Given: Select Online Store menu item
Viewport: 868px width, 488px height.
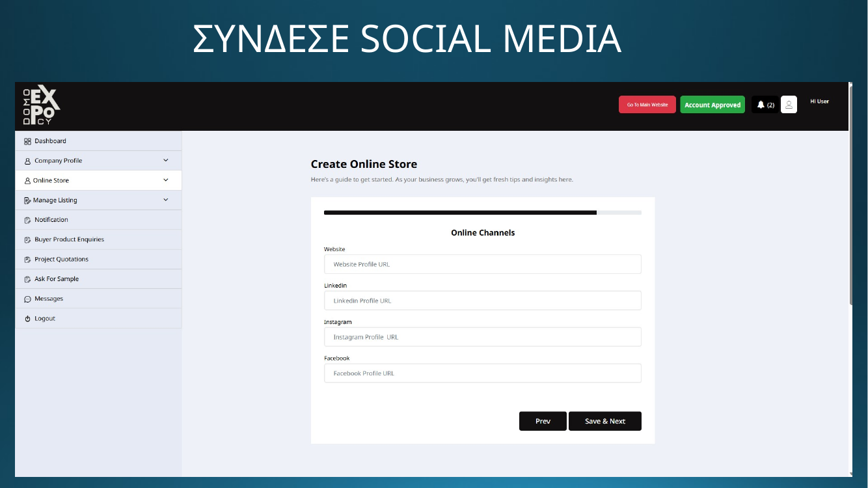Looking at the screenshot, I should click(98, 180).
